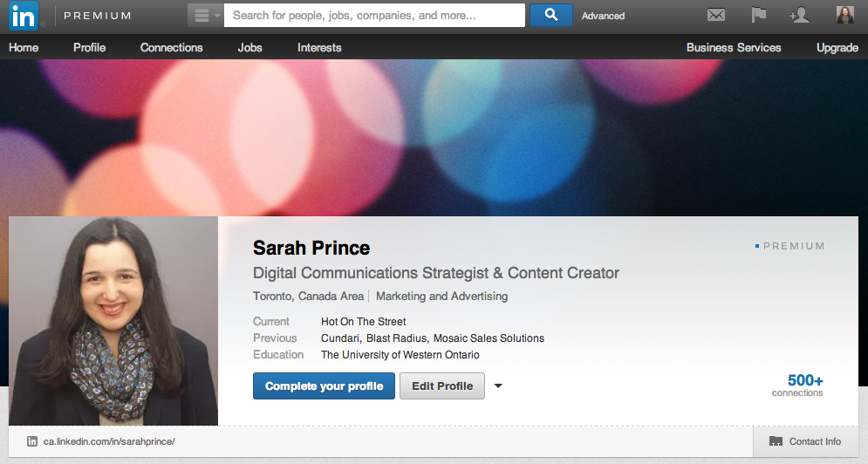Click the small LinkedIn icon by profile URL

[x=32, y=441]
